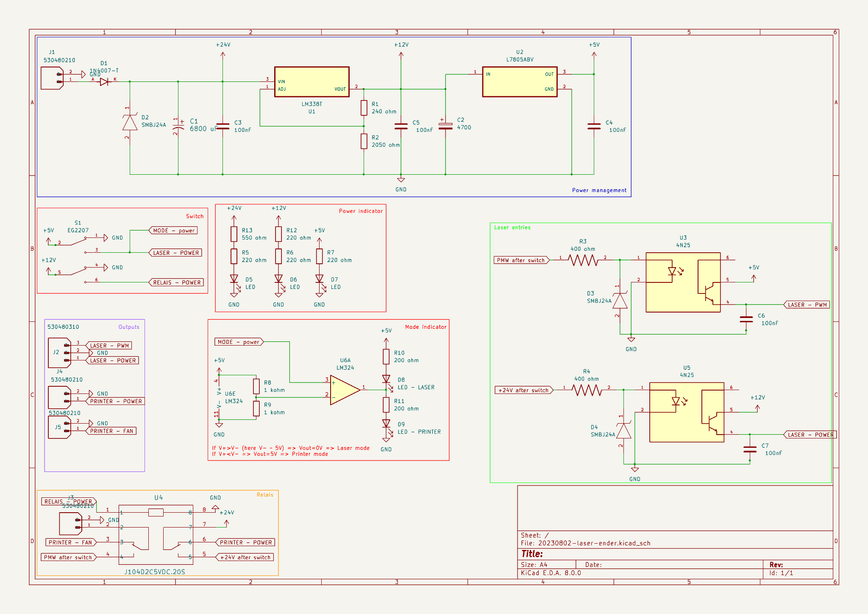Click the 'LASER - PWM' output label near C6

pyautogui.click(x=807, y=305)
